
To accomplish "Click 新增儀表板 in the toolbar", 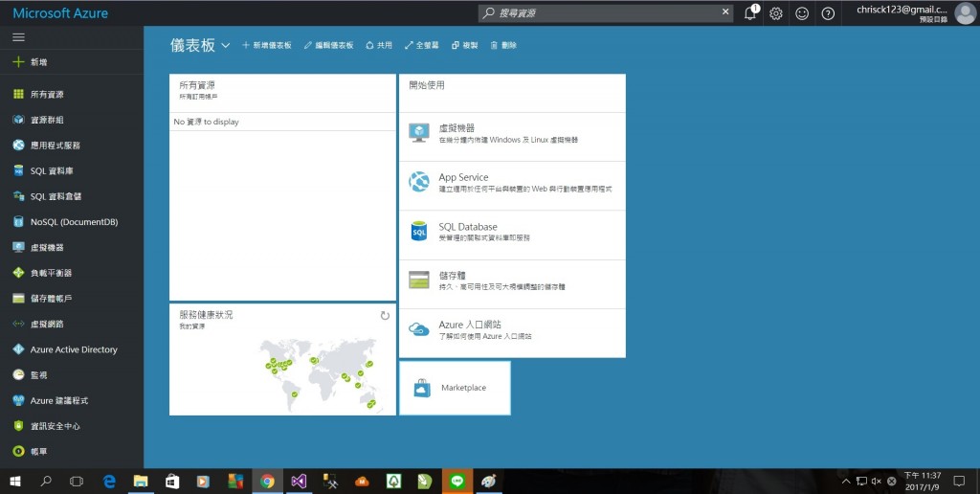I will coord(267,45).
